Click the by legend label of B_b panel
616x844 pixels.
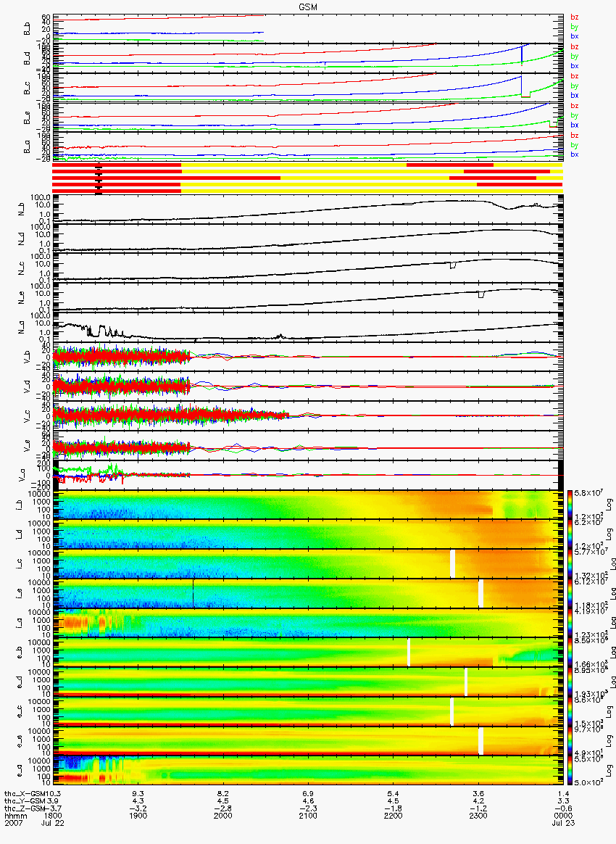pos(575,27)
